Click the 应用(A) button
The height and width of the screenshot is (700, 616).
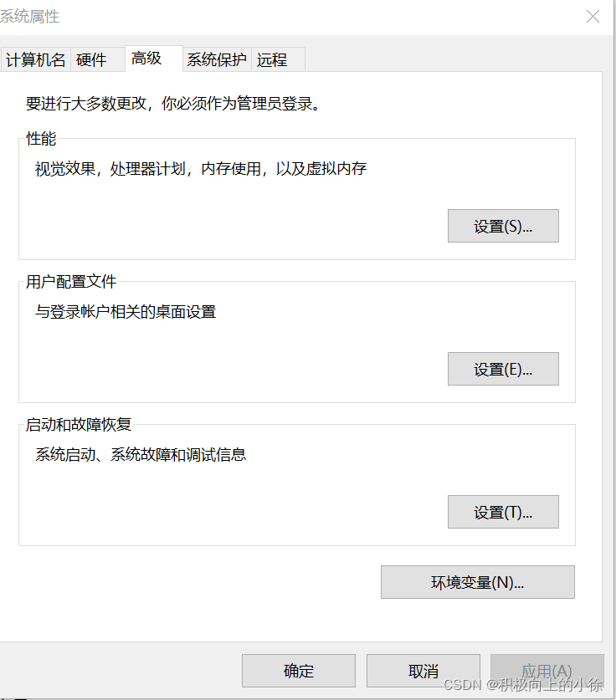tap(547, 671)
